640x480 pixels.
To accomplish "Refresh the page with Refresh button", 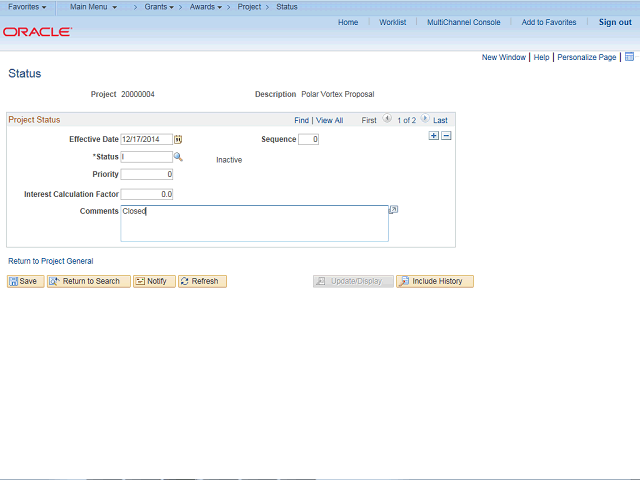I will point(202,281).
